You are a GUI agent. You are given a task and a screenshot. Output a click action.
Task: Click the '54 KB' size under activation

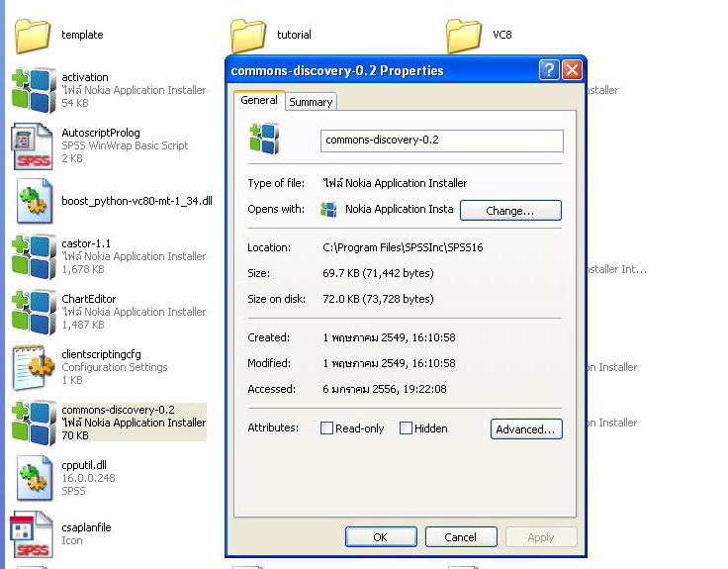click(75, 103)
